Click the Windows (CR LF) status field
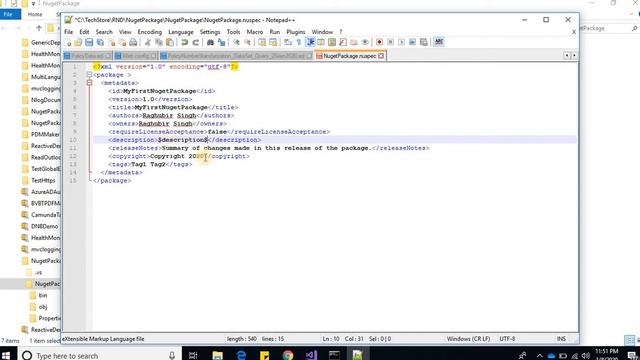The width and height of the screenshot is (640, 360). point(468,339)
